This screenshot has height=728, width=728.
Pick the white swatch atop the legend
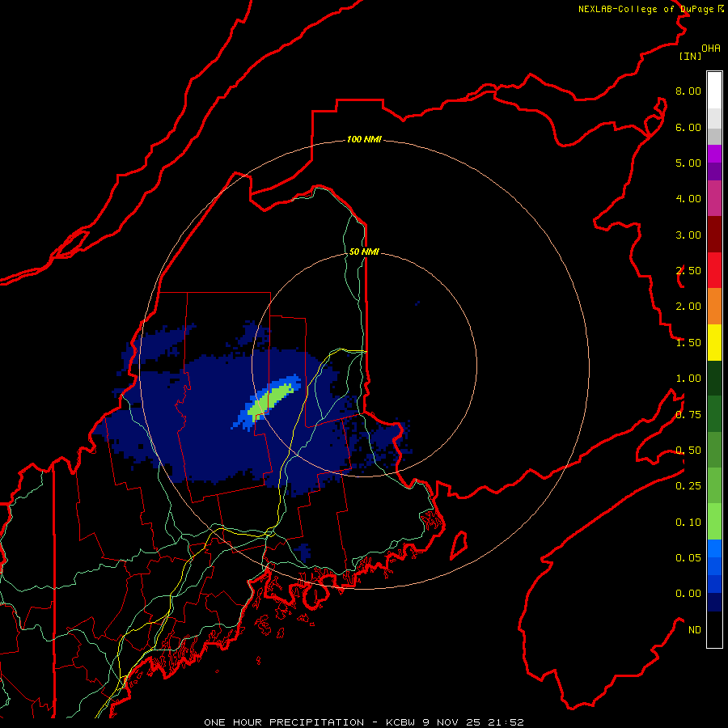pyautogui.click(x=714, y=90)
